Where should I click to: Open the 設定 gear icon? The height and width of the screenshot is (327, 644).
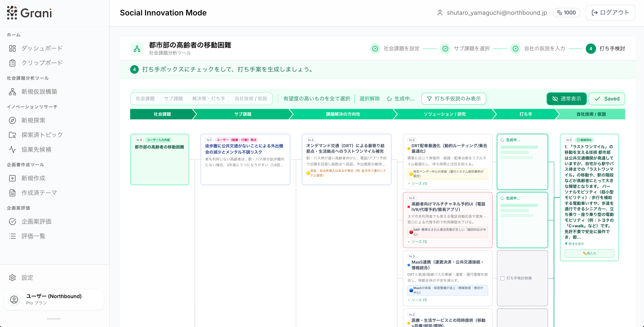pyautogui.click(x=12, y=277)
